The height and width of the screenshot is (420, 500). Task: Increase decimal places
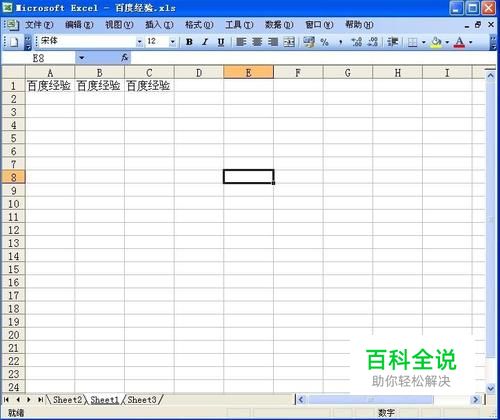click(x=356, y=42)
